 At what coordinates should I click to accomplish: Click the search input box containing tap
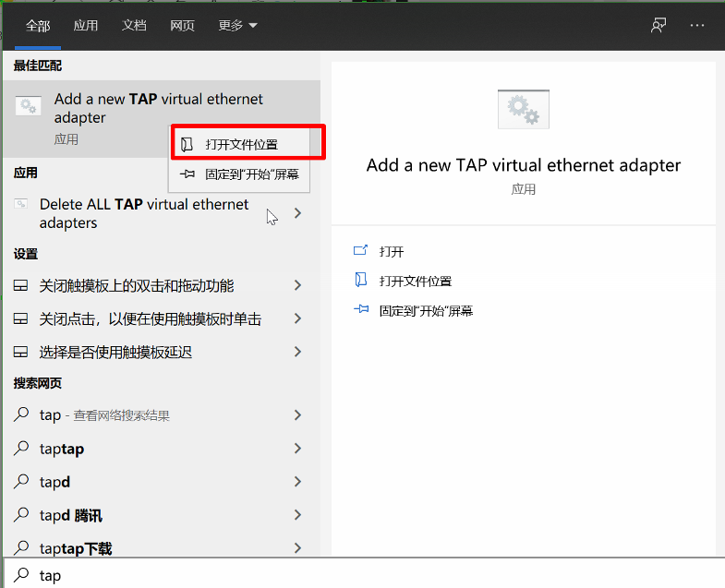(x=369, y=575)
